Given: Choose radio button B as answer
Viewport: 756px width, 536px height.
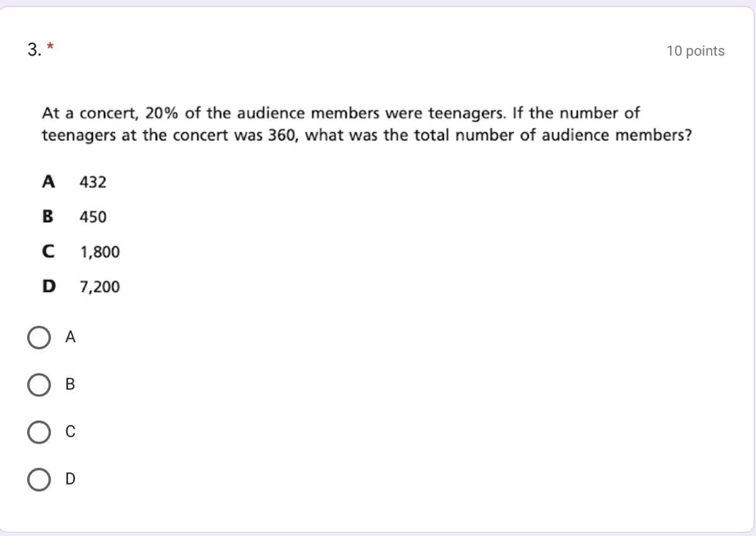Looking at the screenshot, I should point(39,385).
